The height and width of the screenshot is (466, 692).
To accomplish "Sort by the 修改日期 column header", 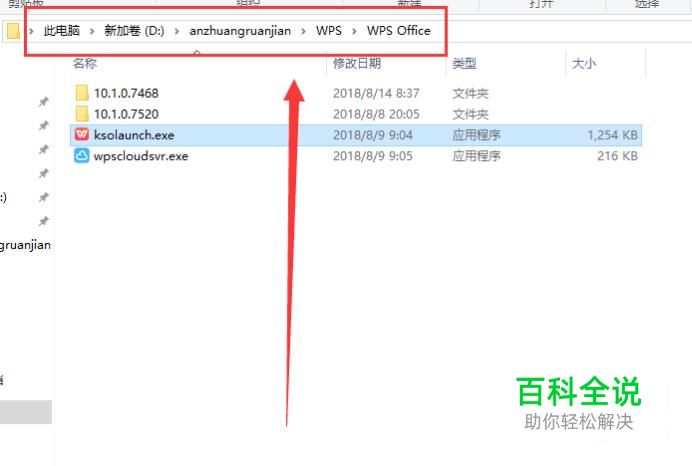I will pyautogui.click(x=357, y=64).
